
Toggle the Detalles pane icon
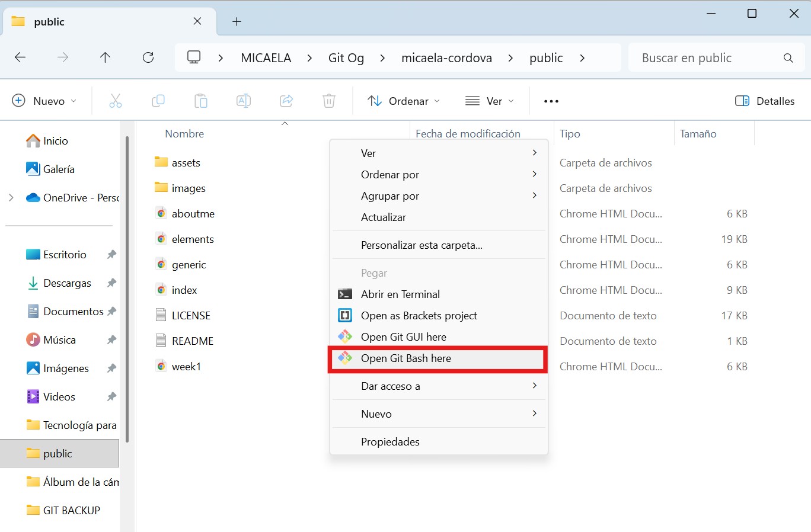click(x=742, y=101)
